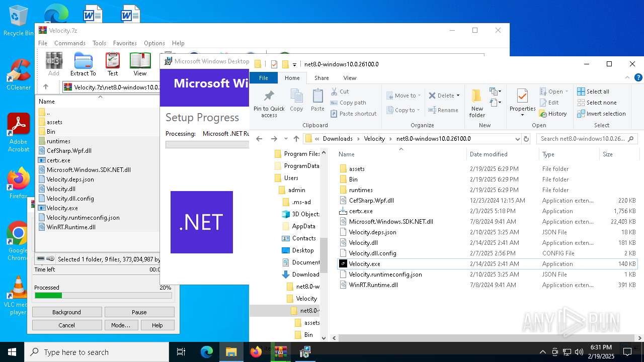
Task: Expand the Copy to dropdown
Action: pos(419,110)
